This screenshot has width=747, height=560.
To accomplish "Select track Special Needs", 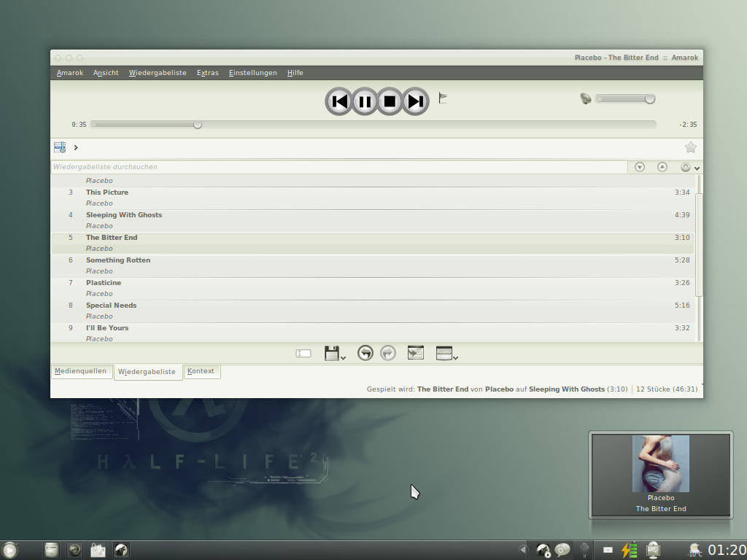I will (373, 311).
